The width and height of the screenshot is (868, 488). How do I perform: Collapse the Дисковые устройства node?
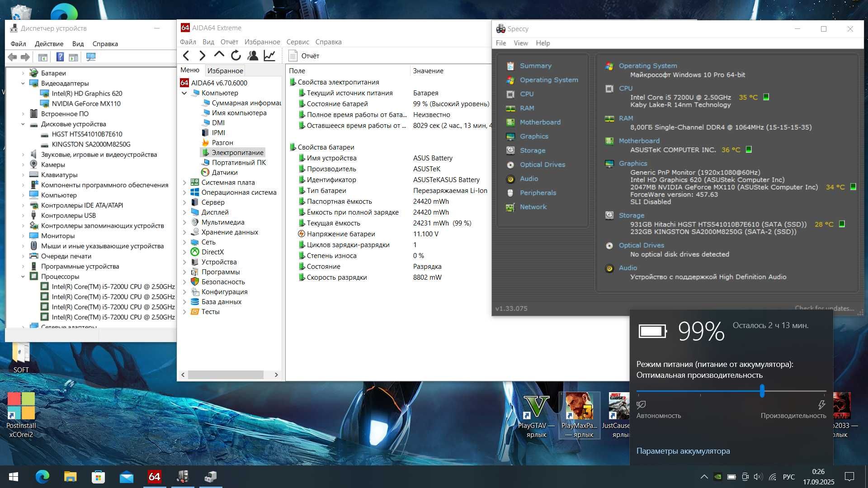click(x=23, y=124)
